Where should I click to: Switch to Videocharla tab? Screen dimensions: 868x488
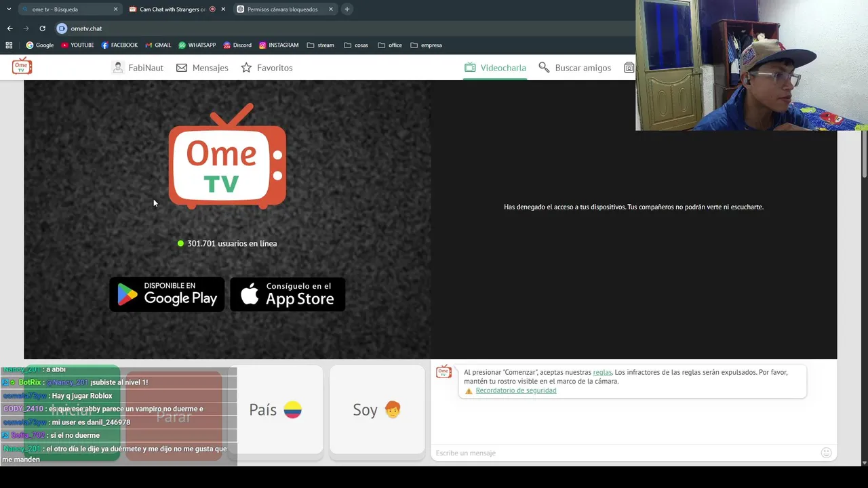tap(495, 68)
